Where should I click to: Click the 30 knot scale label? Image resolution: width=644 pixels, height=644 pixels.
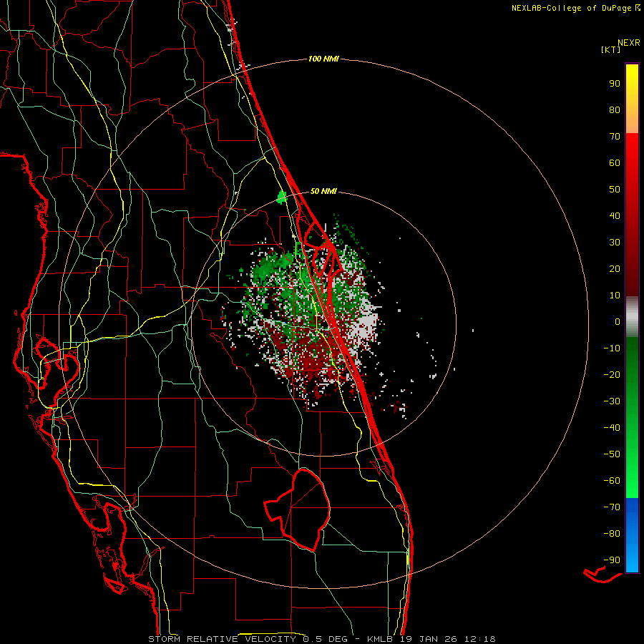coord(615,243)
